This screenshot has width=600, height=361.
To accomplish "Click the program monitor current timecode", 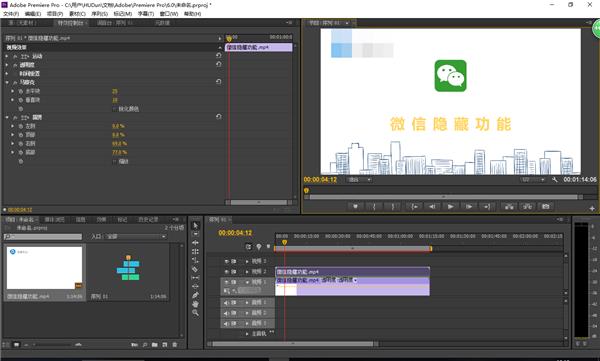I will pyautogui.click(x=320, y=180).
